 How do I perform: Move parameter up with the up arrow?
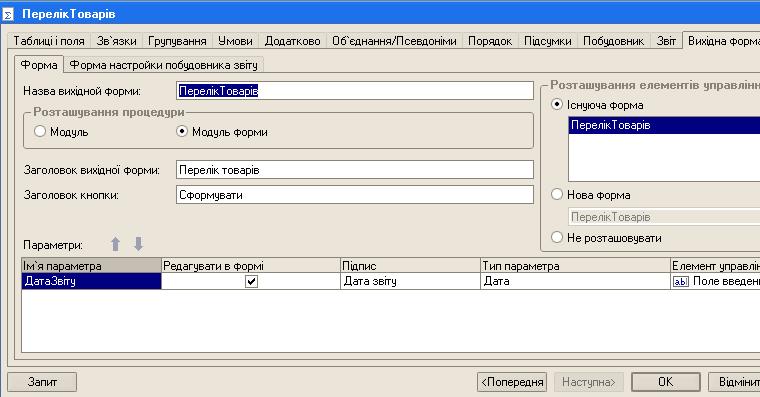pyautogui.click(x=115, y=244)
